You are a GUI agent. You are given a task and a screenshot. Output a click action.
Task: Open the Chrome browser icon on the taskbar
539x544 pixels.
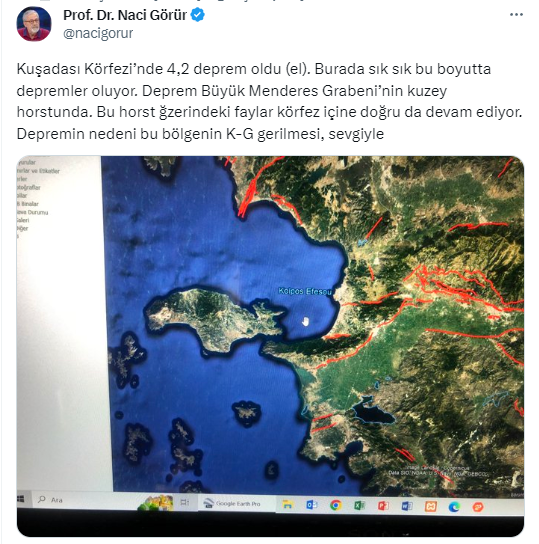pos(335,505)
